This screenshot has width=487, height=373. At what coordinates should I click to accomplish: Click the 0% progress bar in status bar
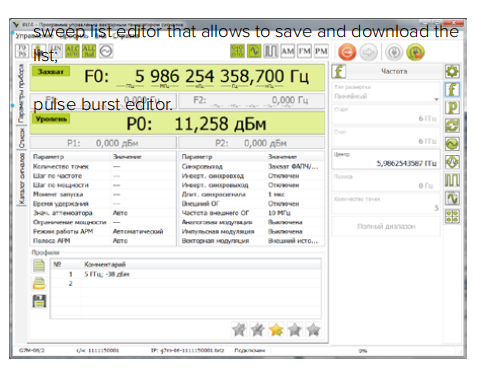coord(363,351)
